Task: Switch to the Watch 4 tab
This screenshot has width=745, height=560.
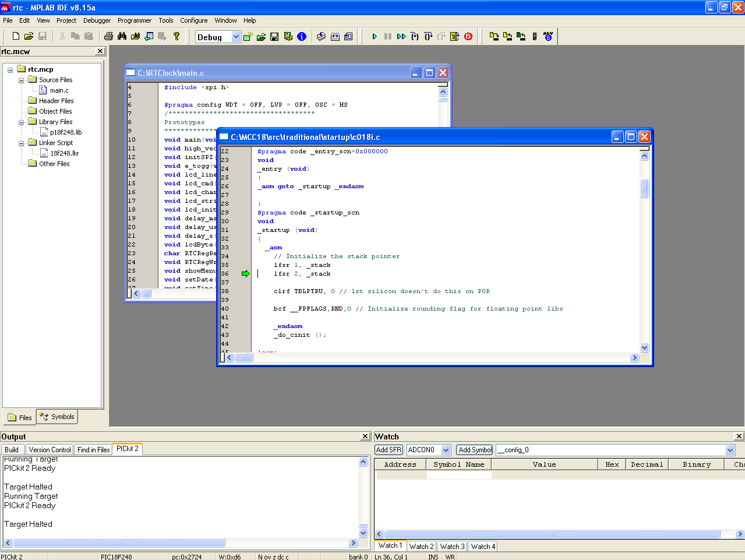Action: tap(483, 546)
